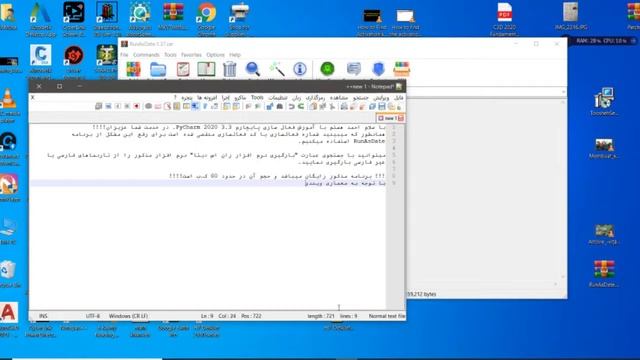
Task: Close document with X on Notepad++ menu bar
Action: pyautogui.click(x=33, y=98)
